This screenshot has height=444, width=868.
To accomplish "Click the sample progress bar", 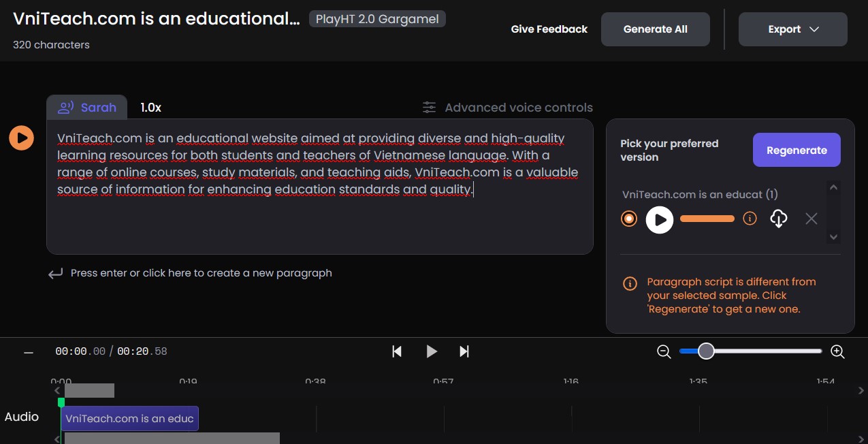I will (x=707, y=219).
